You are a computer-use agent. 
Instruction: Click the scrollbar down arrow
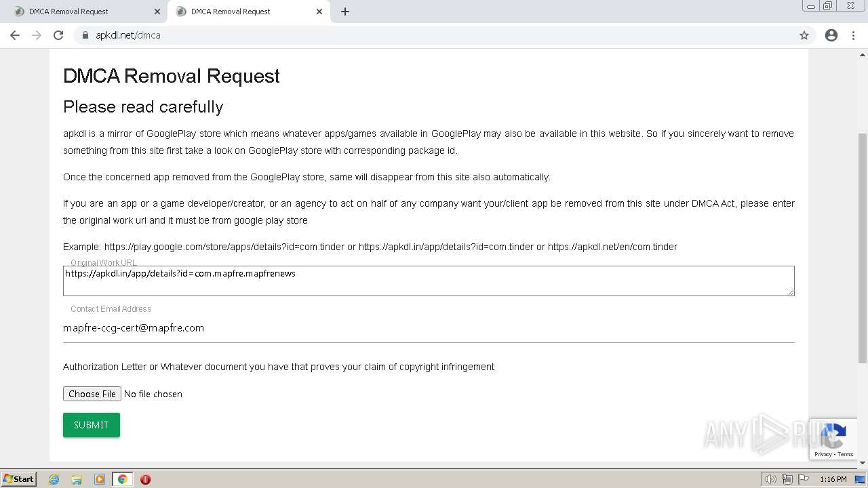click(x=863, y=463)
